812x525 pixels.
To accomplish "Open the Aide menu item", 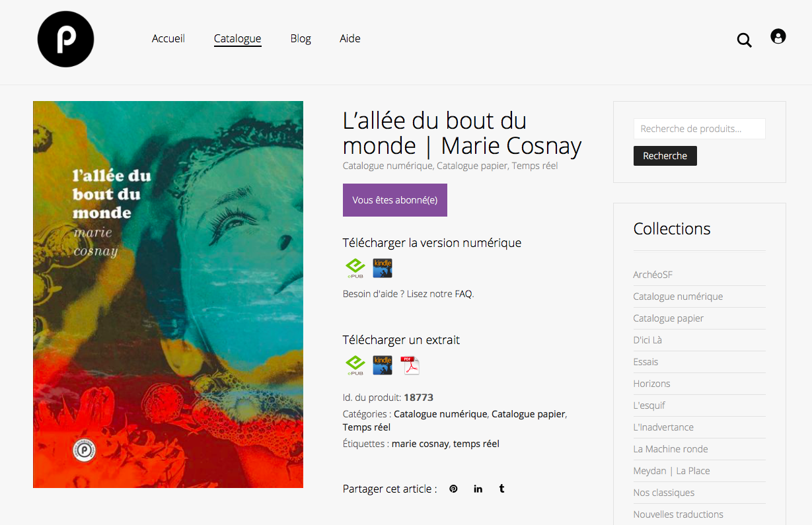I will (x=350, y=38).
